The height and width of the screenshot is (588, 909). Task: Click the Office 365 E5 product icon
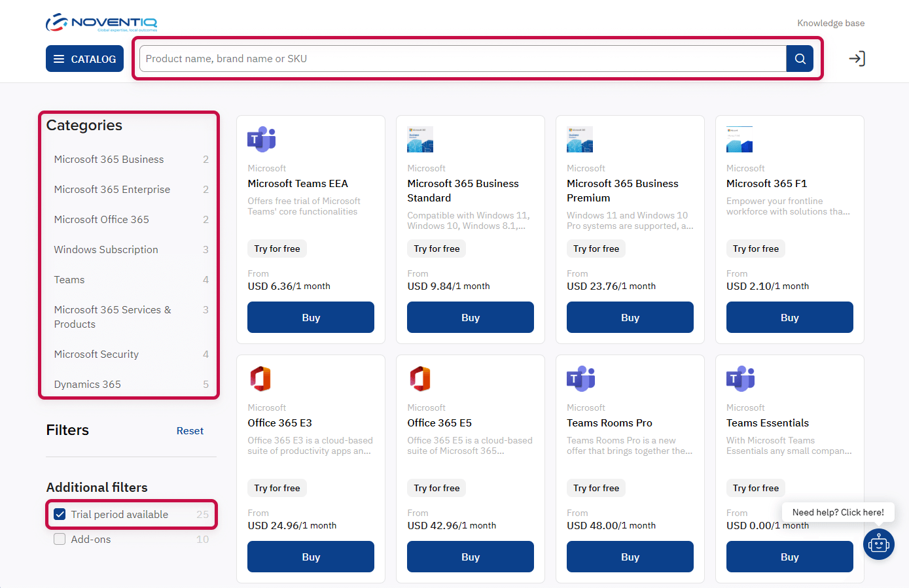tap(420, 378)
